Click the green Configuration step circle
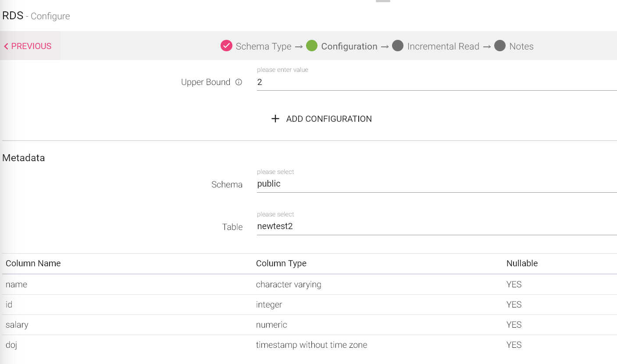This screenshot has height=364, width=617. point(312,46)
